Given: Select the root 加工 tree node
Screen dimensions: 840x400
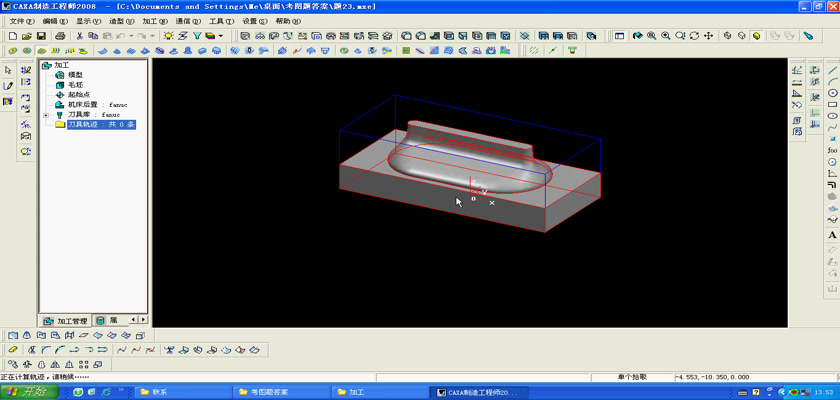Looking at the screenshot, I should point(62,65).
